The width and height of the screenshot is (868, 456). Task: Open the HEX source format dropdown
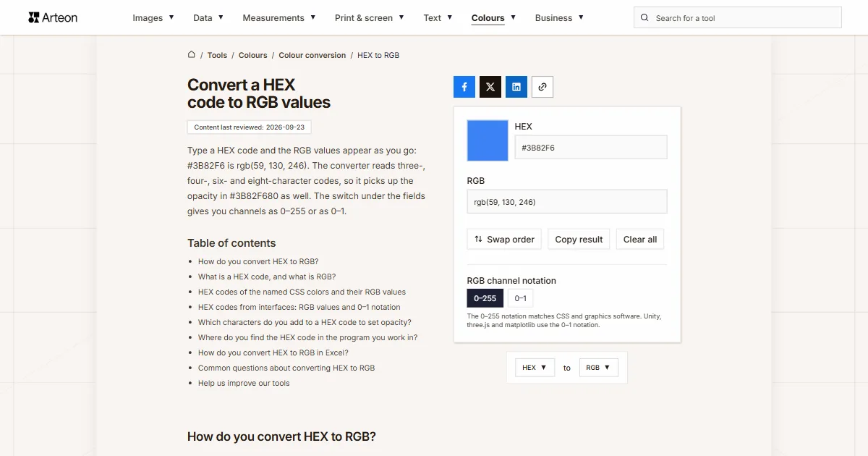coord(535,368)
